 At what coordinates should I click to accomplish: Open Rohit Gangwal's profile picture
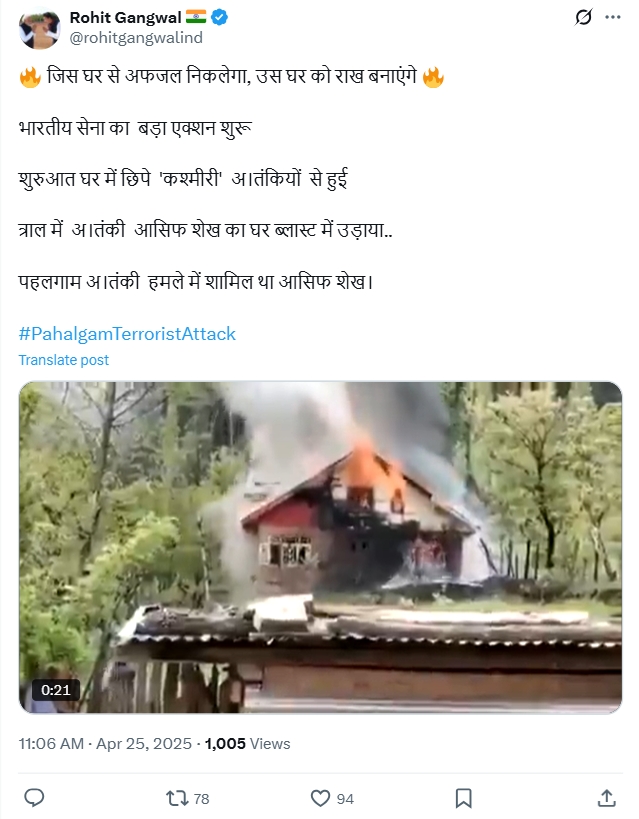[40, 29]
